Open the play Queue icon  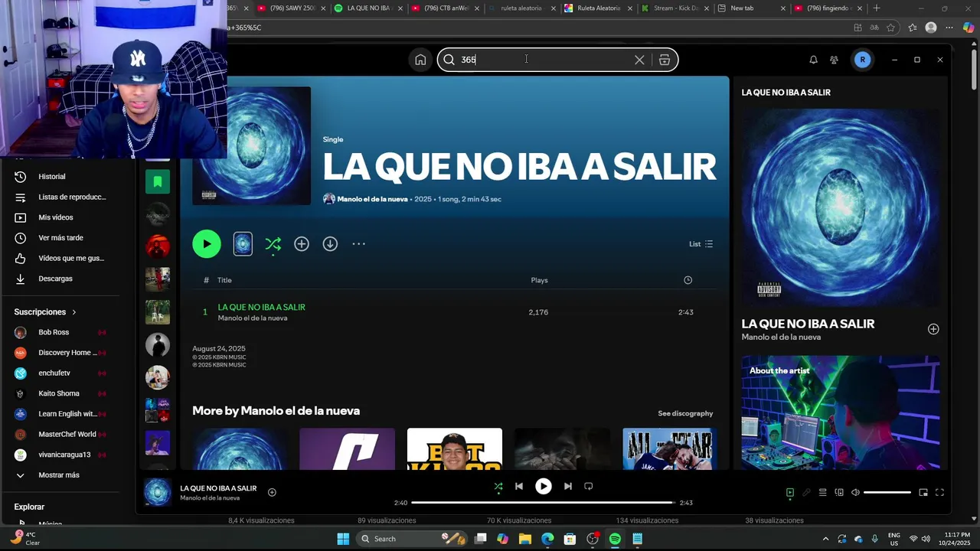tap(823, 493)
